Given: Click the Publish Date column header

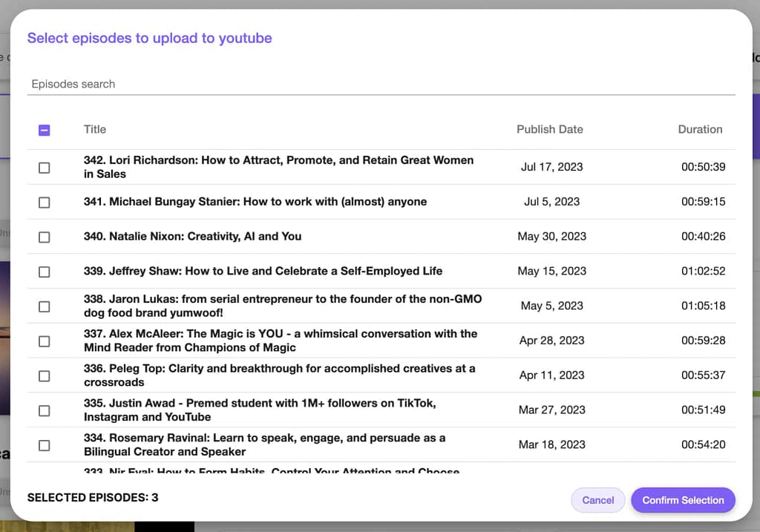Looking at the screenshot, I should [x=549, y=129].
